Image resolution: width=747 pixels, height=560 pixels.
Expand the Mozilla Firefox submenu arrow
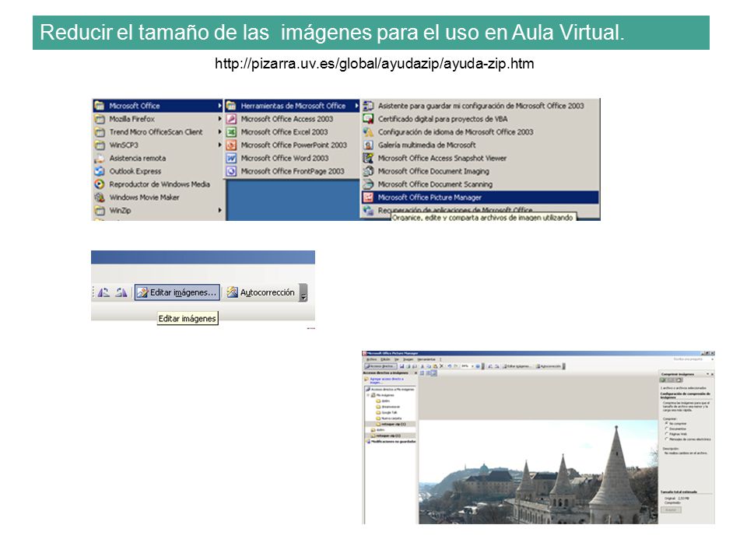point(219,119)
